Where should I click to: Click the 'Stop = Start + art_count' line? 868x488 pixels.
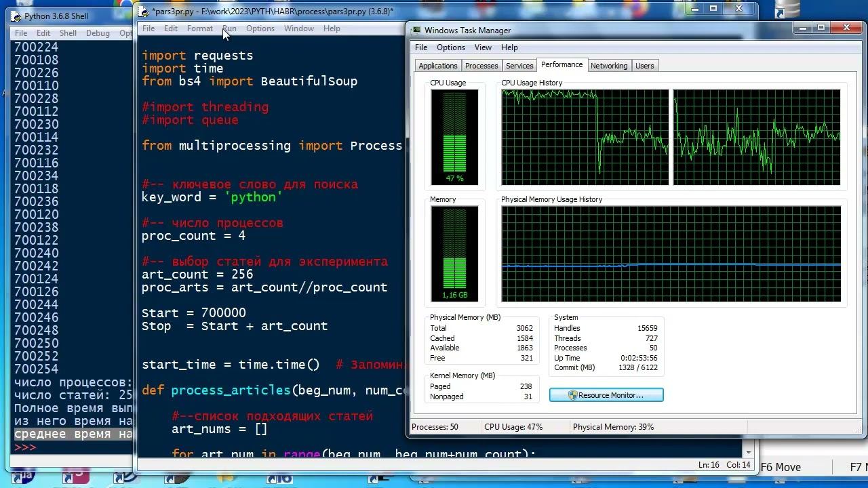click(235, 326)
